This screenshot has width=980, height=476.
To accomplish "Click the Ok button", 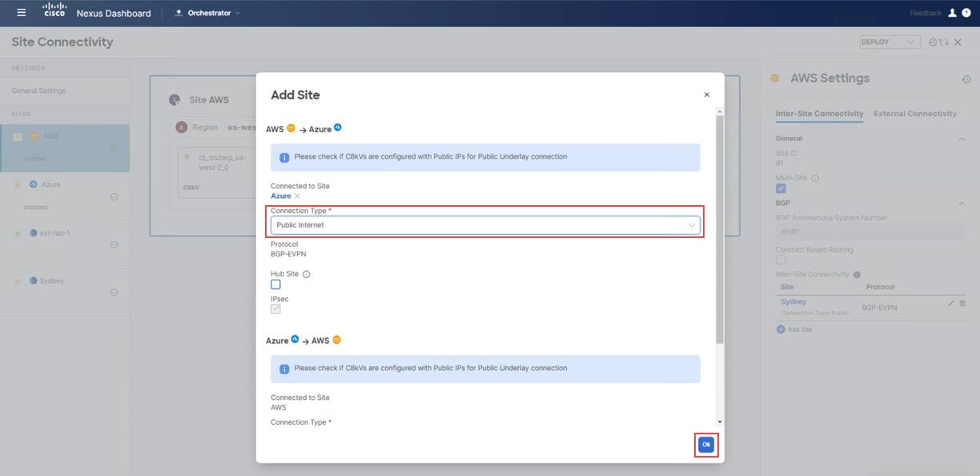I will click(x=706, y=445).
